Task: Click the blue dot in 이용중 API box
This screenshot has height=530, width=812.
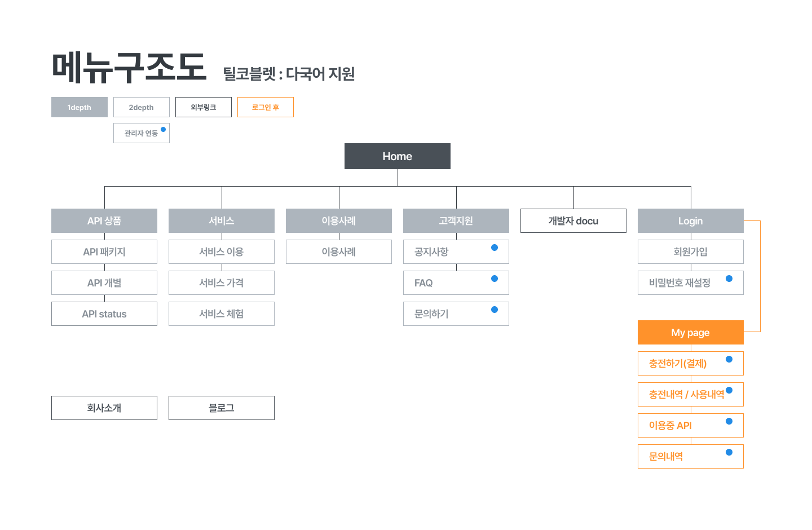Action: 729,421
